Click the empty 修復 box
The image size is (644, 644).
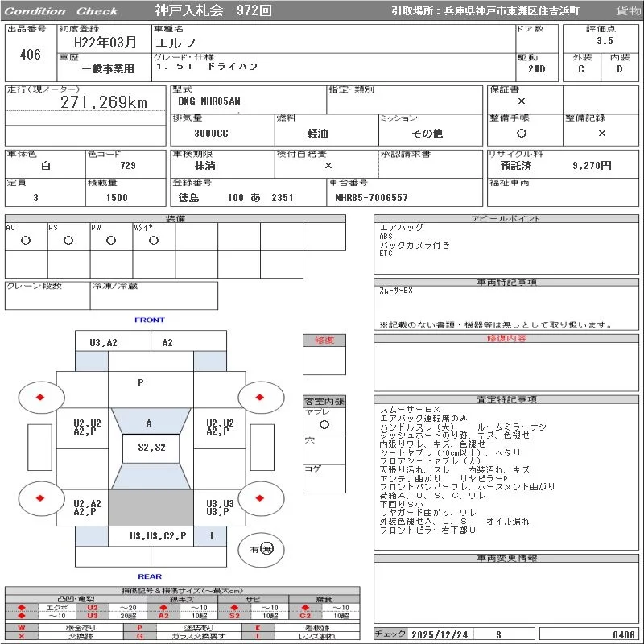coord(324,361)
